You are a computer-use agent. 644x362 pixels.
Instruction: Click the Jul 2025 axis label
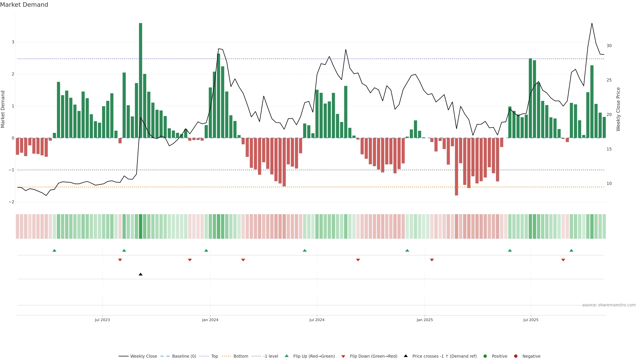click(x=531, y=320)
